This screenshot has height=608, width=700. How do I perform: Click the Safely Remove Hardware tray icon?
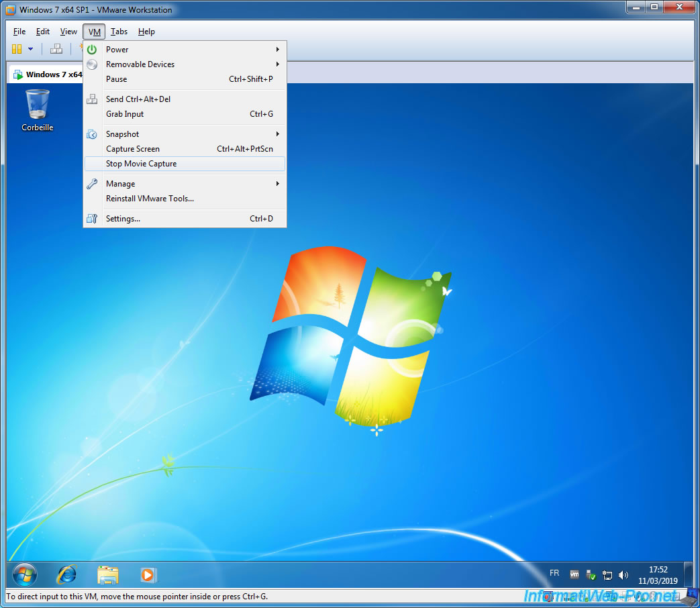(591, 574)
